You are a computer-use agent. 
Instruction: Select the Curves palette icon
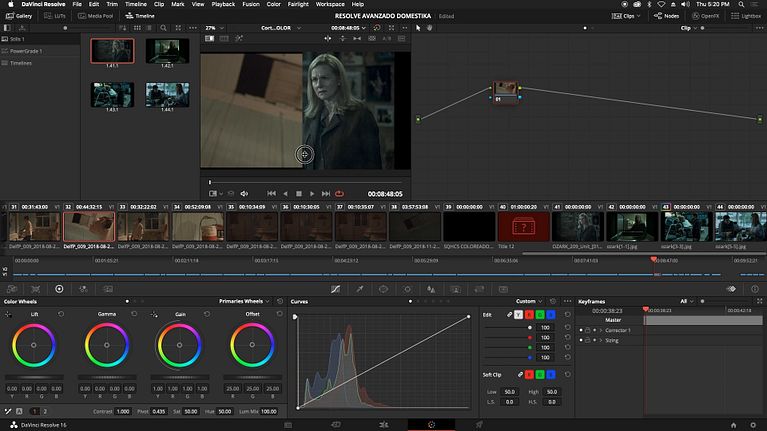tap(336, 289)
